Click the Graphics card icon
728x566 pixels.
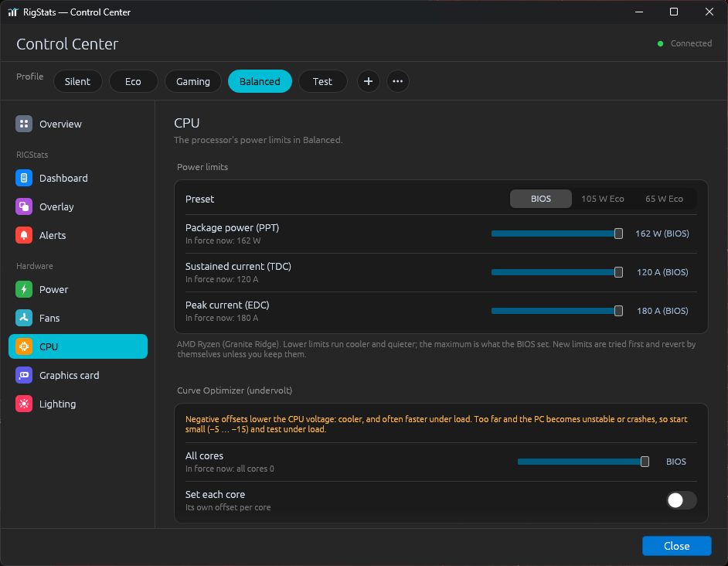tap(24, 375)
